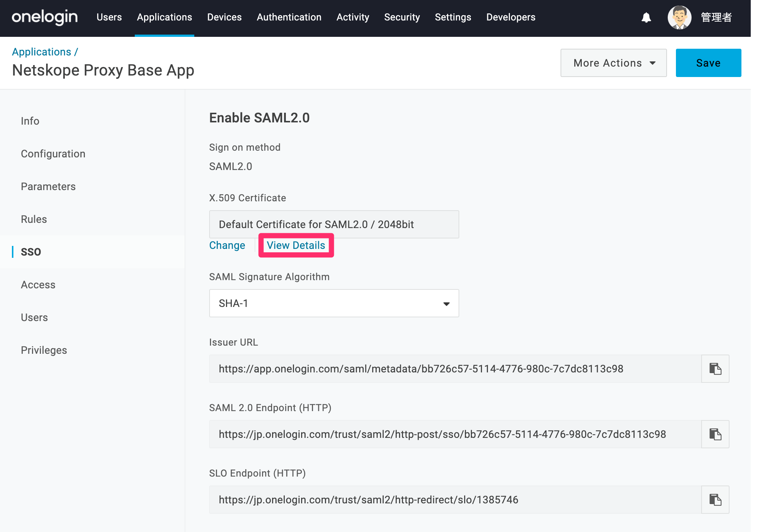
Task: Click the admin user avatar
Action: tap(679, 17)
